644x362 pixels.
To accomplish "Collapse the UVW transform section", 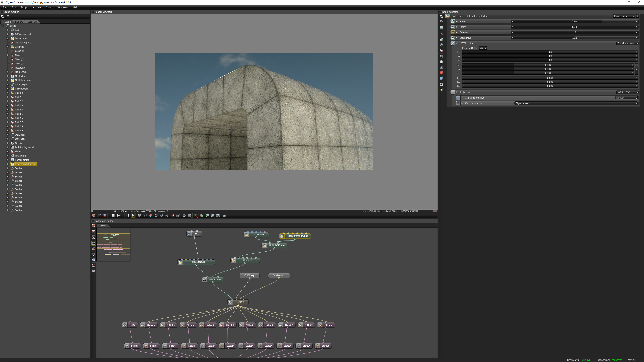I will coord(457,43).
